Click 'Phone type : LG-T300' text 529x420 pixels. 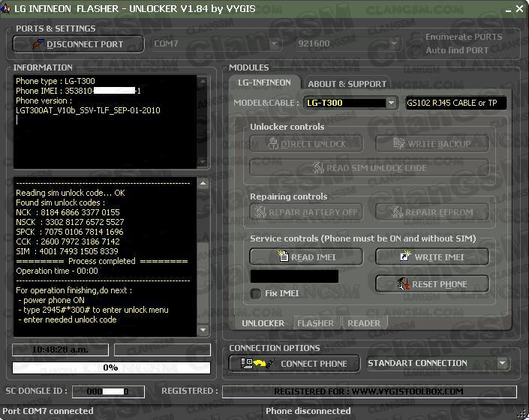point(56,81)
